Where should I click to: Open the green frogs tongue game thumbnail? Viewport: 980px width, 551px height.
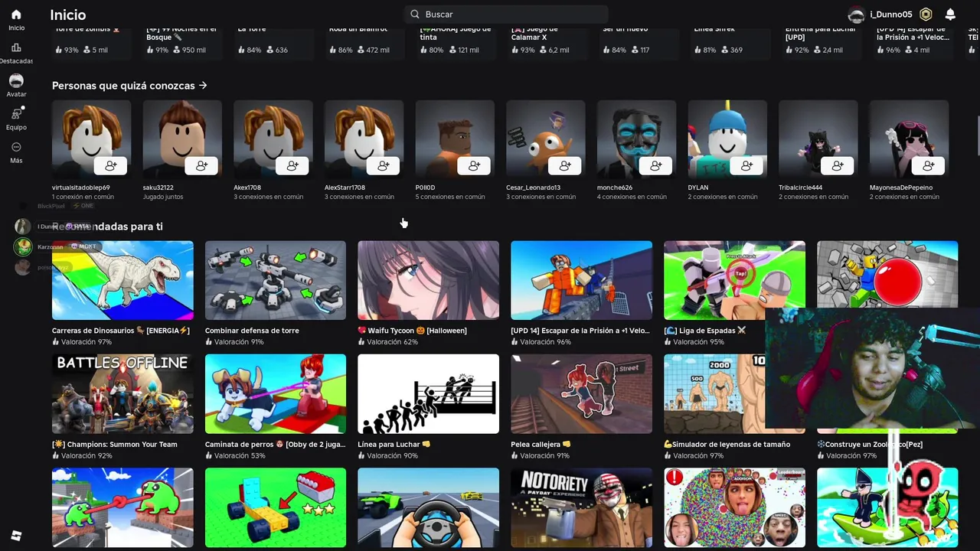click(122, 507)
